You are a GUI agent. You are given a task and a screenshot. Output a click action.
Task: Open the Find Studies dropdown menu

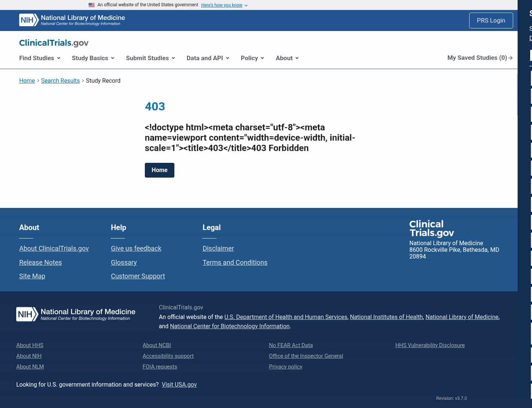(40, 58)
